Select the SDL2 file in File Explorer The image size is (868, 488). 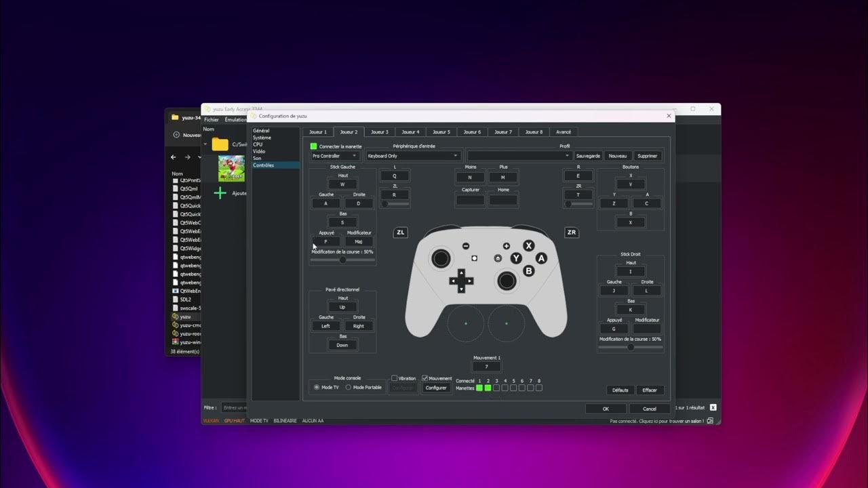185,300
